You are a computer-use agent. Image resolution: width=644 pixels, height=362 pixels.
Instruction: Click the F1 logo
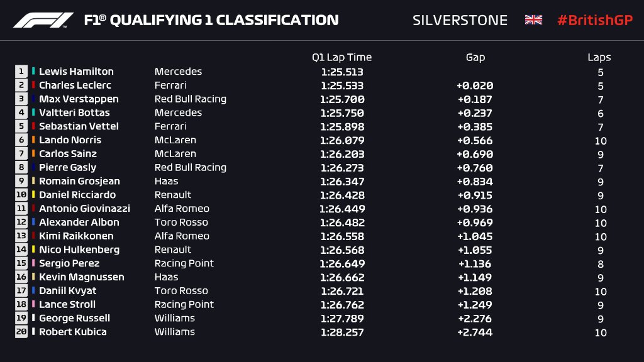[x=43, y=20]
